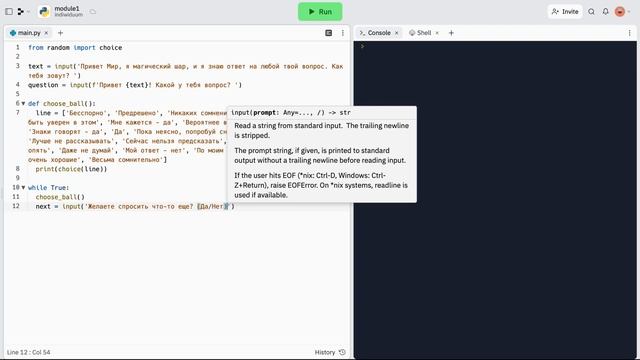
Task: Expand the dropdown arrow beside tools icon
Action: pos(28,12)
